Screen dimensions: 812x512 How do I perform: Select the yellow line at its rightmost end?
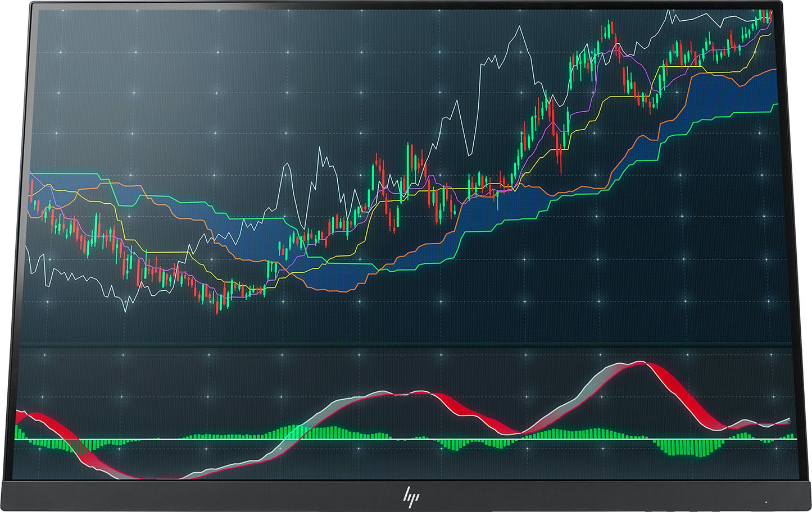(768, 36)
